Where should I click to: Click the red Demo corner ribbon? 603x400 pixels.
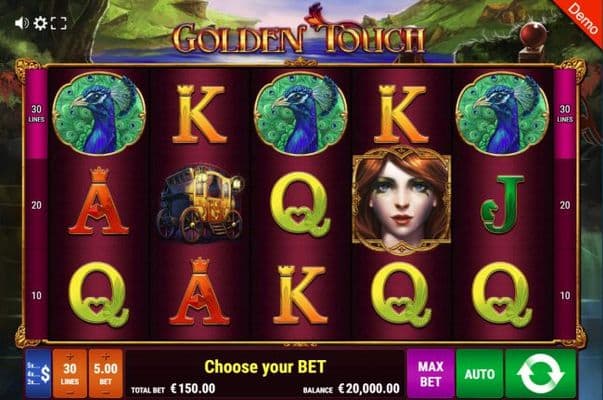pos(581,18)
